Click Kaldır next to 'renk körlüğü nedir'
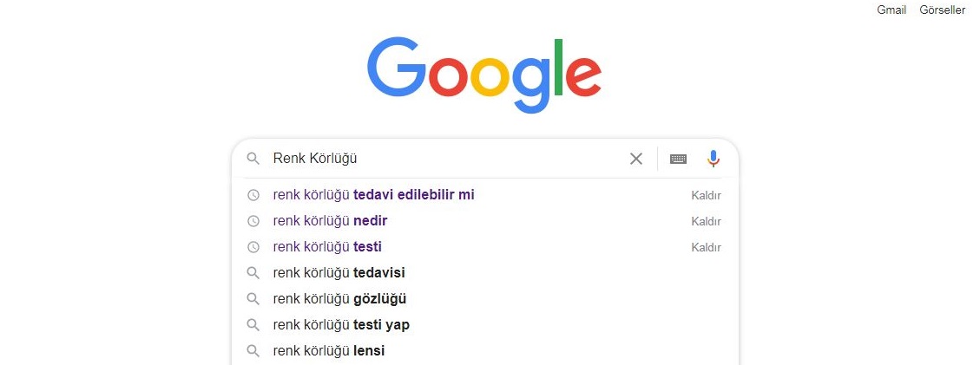 [707, 221]
